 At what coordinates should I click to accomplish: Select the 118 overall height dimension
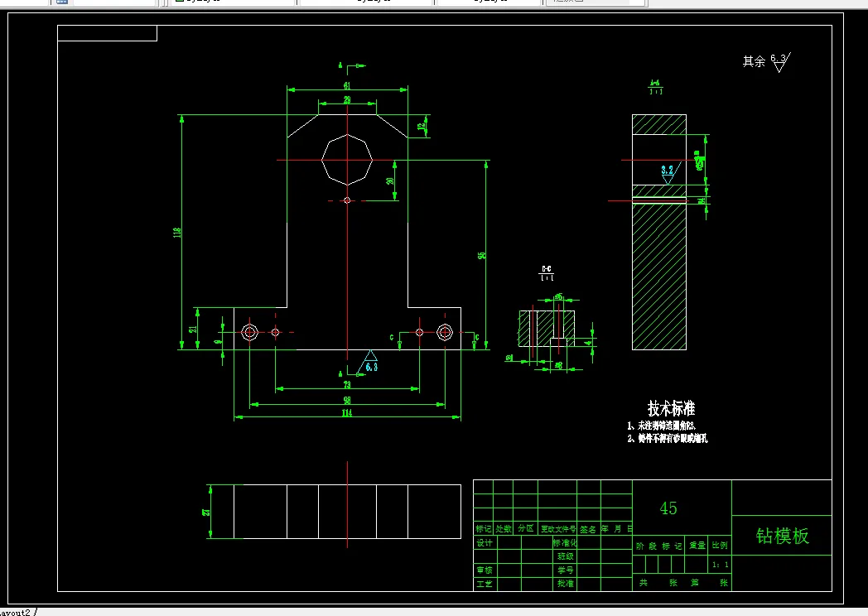click(x=177, y=233)
